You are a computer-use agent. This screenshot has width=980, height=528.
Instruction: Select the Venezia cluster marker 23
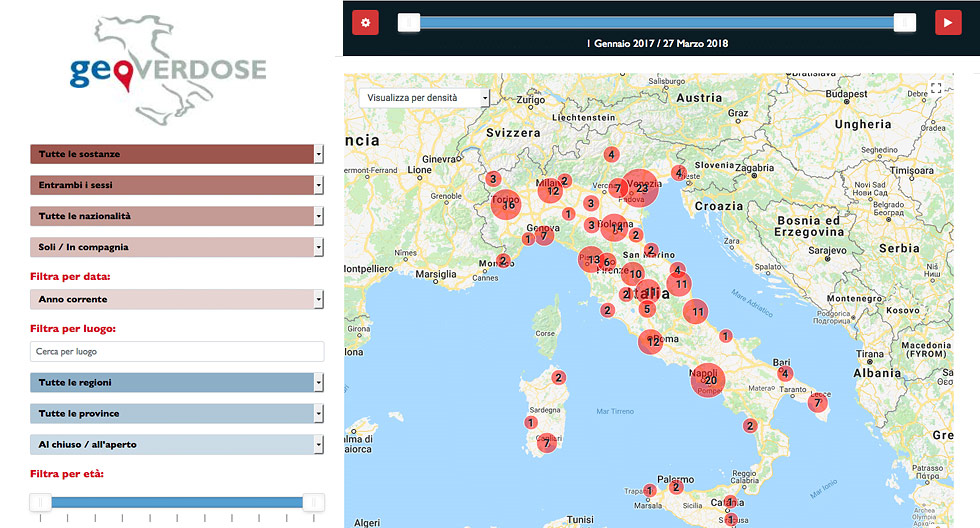pyautogui.click(x=639, y=187)
